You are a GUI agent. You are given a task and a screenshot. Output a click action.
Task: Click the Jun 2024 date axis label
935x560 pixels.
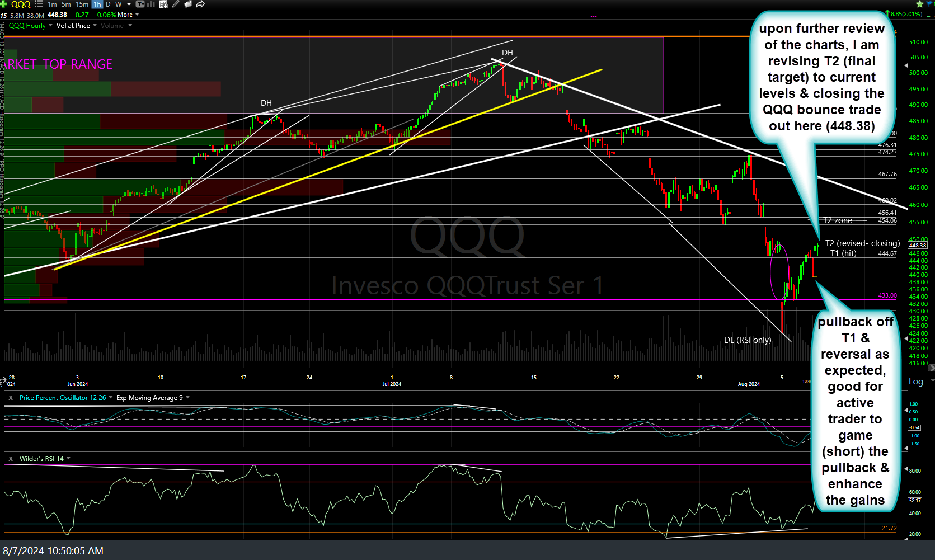click(78, 384)
